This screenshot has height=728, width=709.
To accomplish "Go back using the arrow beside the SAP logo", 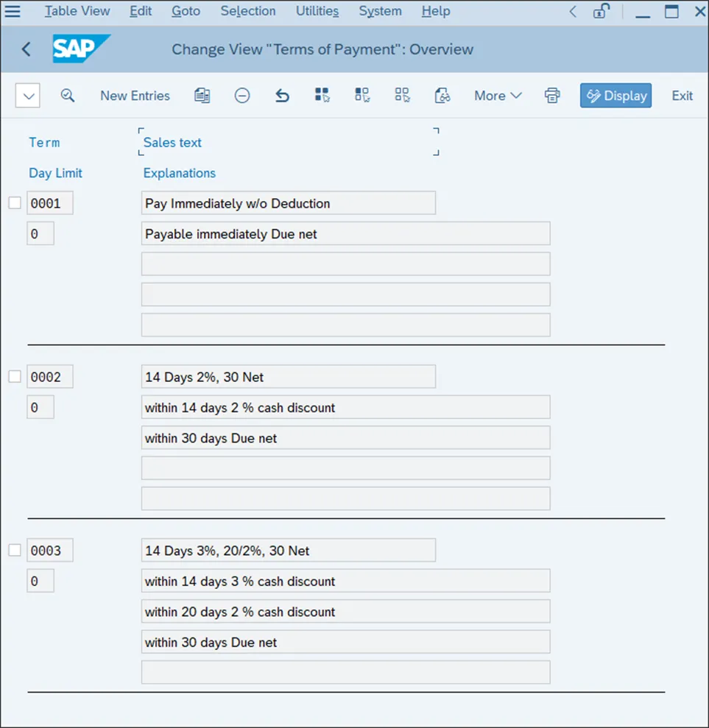I will (27, 49).
